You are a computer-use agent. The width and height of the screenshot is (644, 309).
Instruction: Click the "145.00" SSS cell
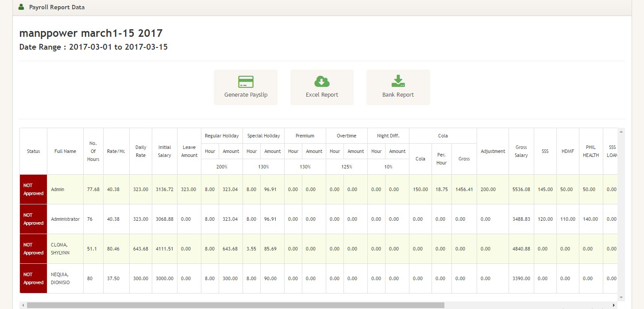coord(545,189)
